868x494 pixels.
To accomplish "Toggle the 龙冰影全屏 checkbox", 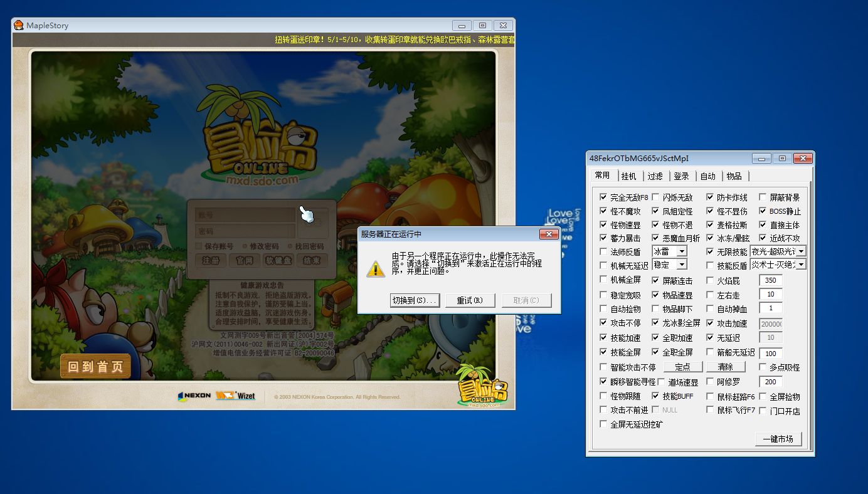I will pos(655,323).
